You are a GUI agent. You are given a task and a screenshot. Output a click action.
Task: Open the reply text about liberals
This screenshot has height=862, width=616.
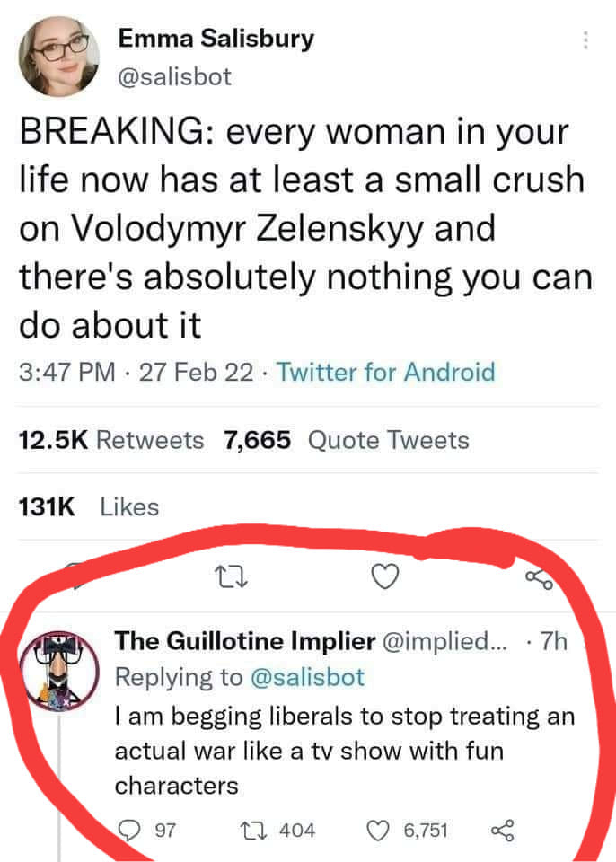pyautogui.click(x=344, y=751)
